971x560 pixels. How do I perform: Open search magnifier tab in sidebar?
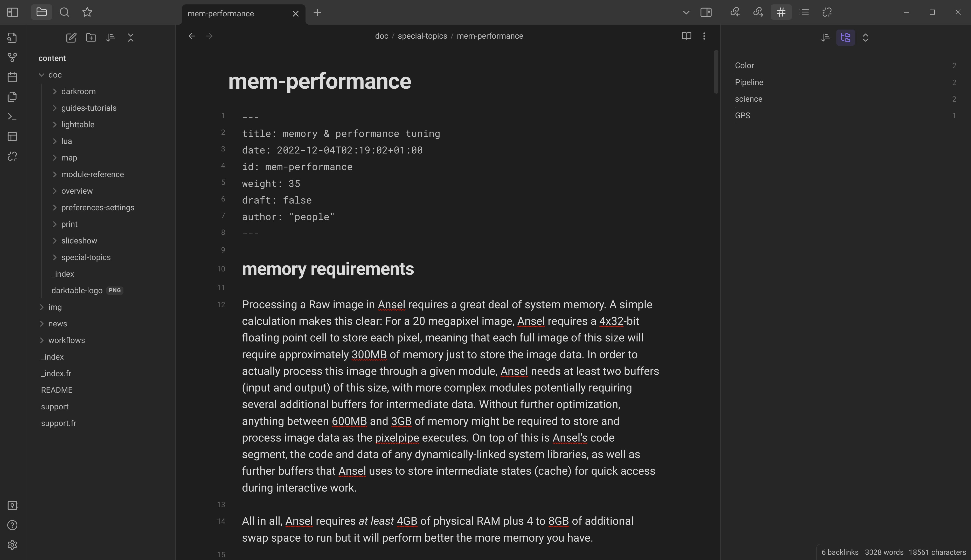pyautogui.click(x=64, y=12)
